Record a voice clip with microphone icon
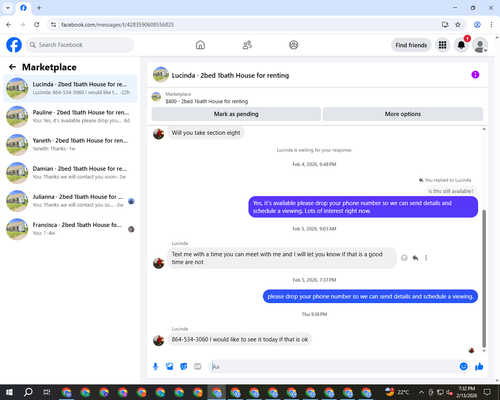The width and height of the screenshot is (500, 400). click(155, 367)
